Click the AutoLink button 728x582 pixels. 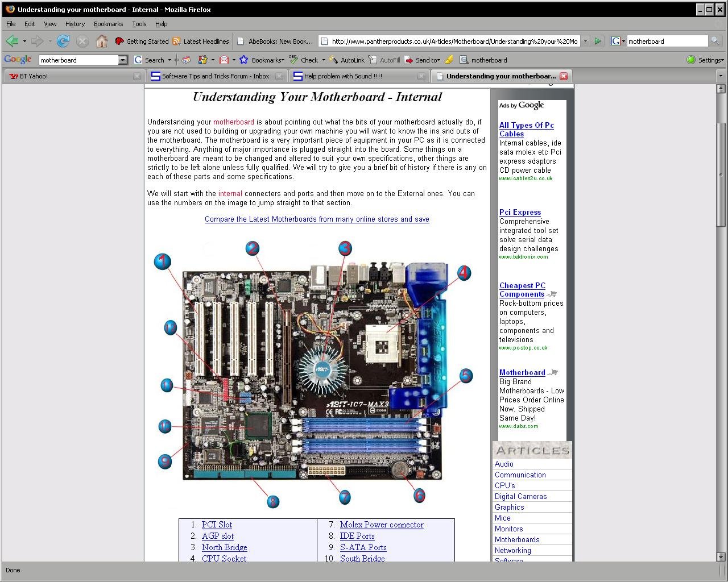(347, 60)
